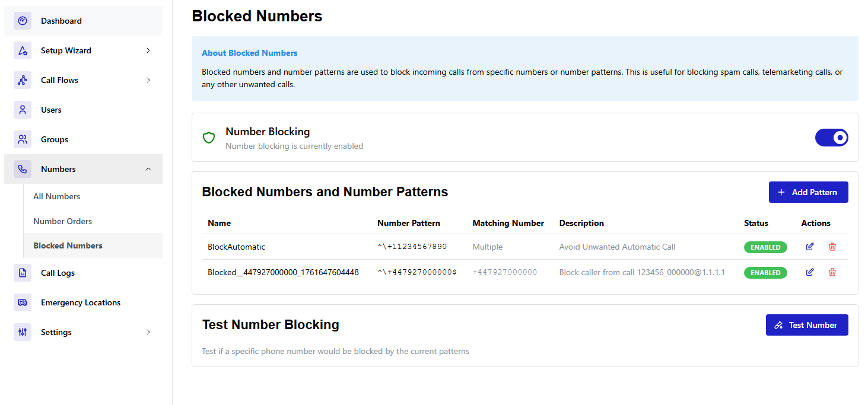The image size is (868, 405).
Task: Click the Groups people icon
Action: pyautogui.click(x=23, y=139)
